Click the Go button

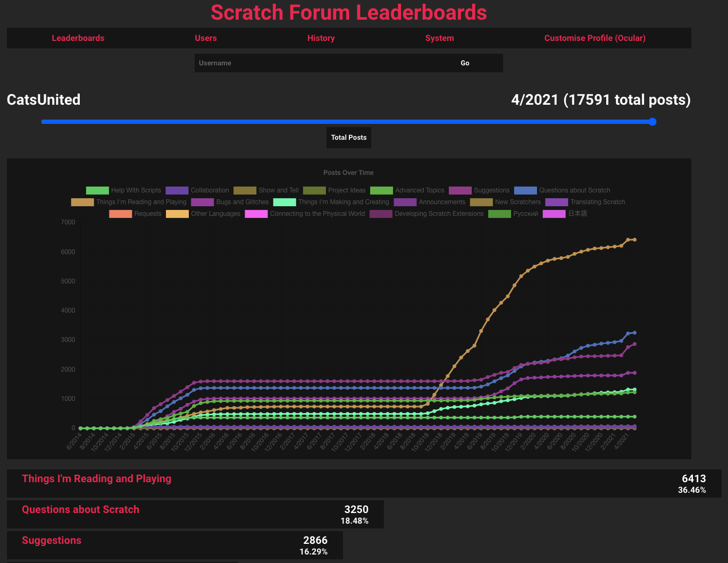465,63
